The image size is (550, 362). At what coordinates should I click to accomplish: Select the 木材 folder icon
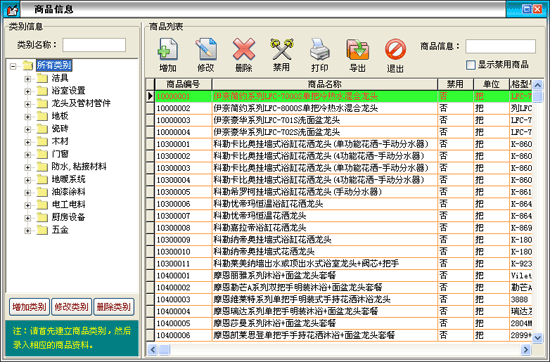[x=42, y=141]
